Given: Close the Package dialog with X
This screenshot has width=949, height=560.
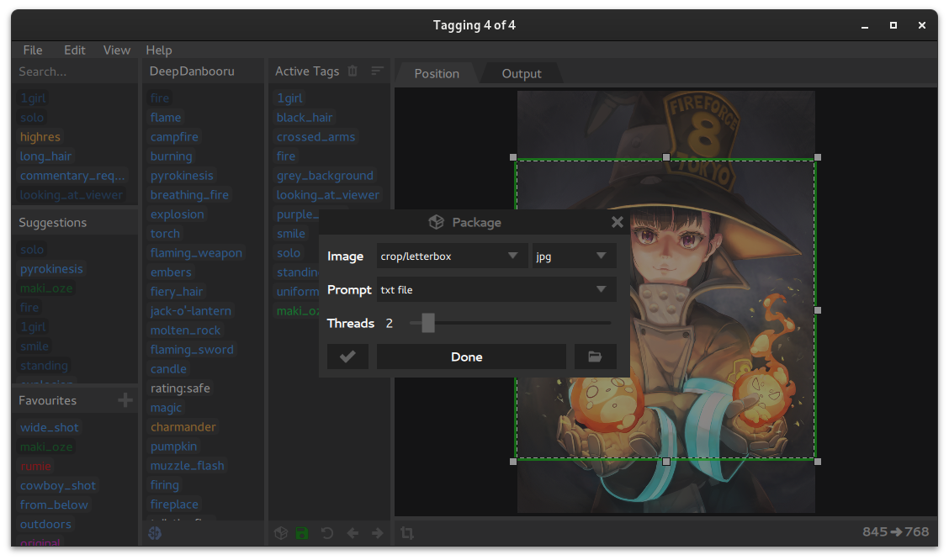Looking at the screenshot, I should (618, 222).
